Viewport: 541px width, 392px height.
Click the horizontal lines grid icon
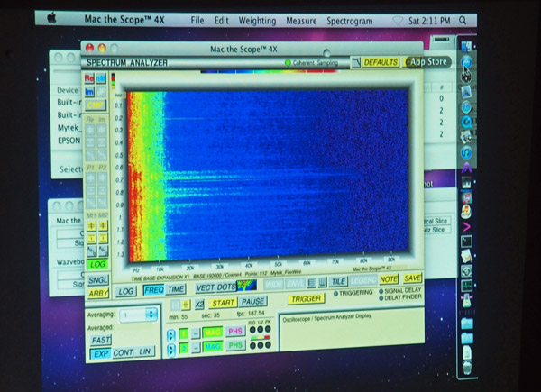point(311,283)
